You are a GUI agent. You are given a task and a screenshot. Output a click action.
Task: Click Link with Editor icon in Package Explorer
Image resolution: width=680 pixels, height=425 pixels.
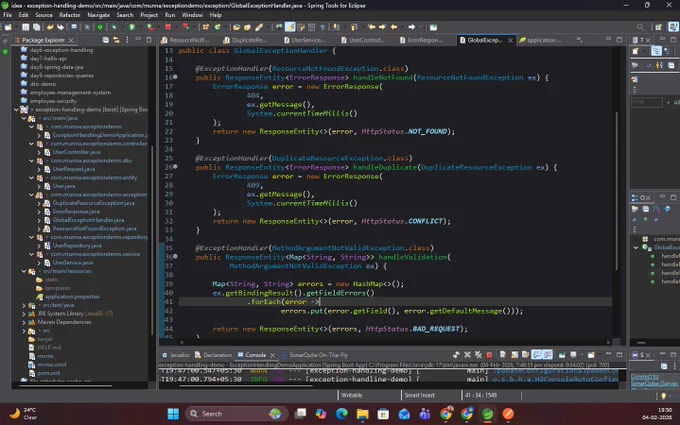tap(116, 40)
